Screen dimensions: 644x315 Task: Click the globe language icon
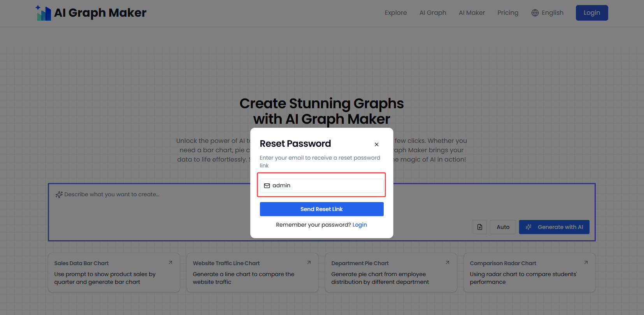tap(535, 13)
